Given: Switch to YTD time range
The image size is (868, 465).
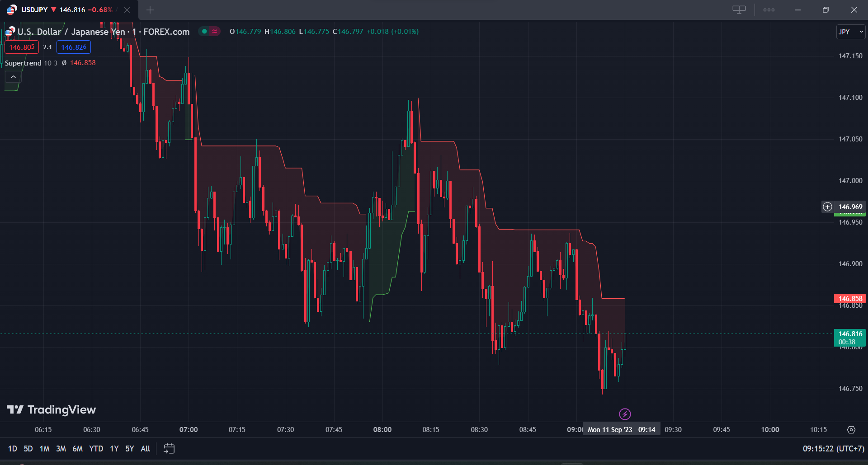Looking at the screenshot, I should [96, 449].
